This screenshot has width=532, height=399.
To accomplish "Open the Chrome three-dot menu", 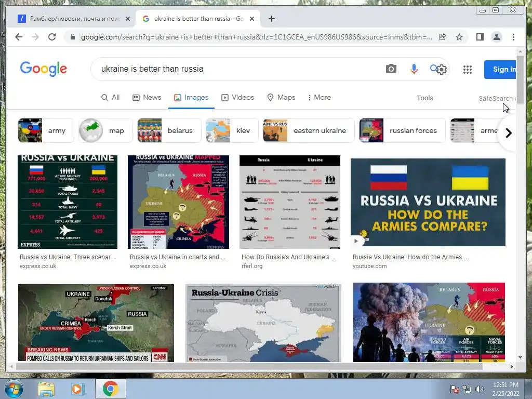I will [513, 37].
